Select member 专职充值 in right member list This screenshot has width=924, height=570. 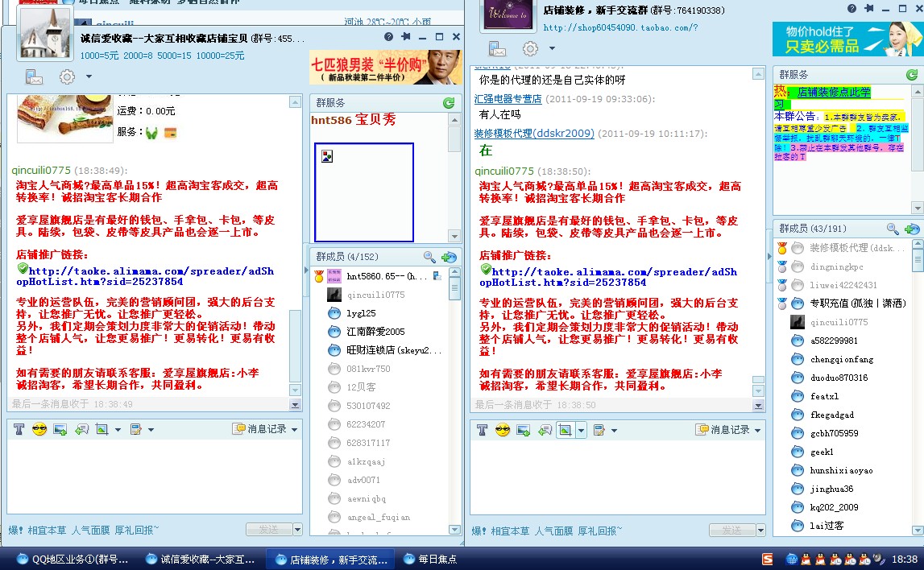coord(843,304)
